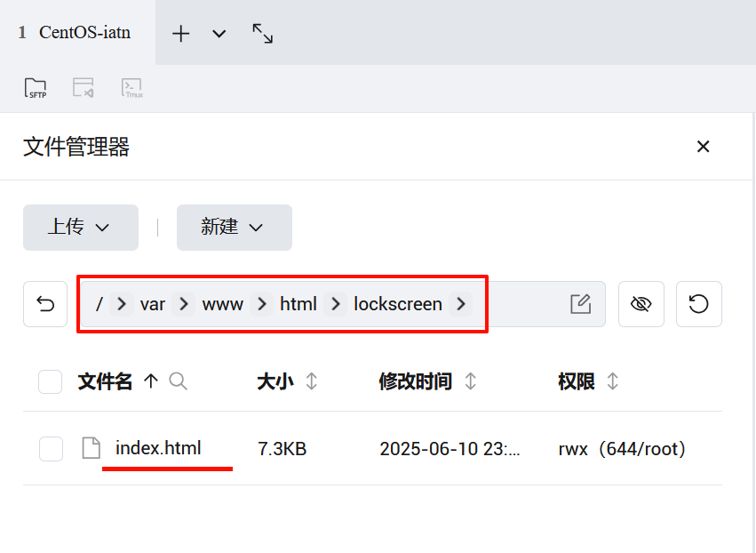Select the Tmux session icon
Viewport: 756px width, 553px height.
[132, 87]
